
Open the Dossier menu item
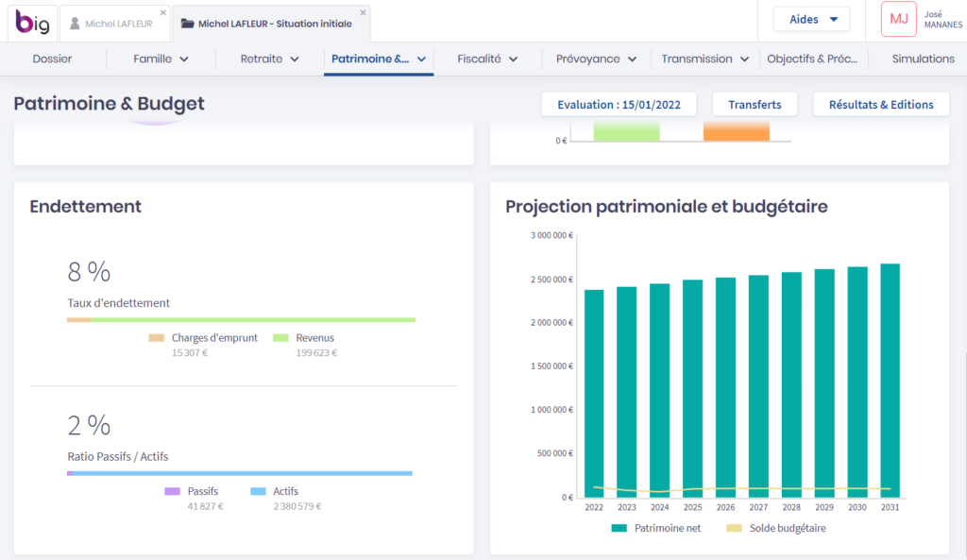pos(52,59)
